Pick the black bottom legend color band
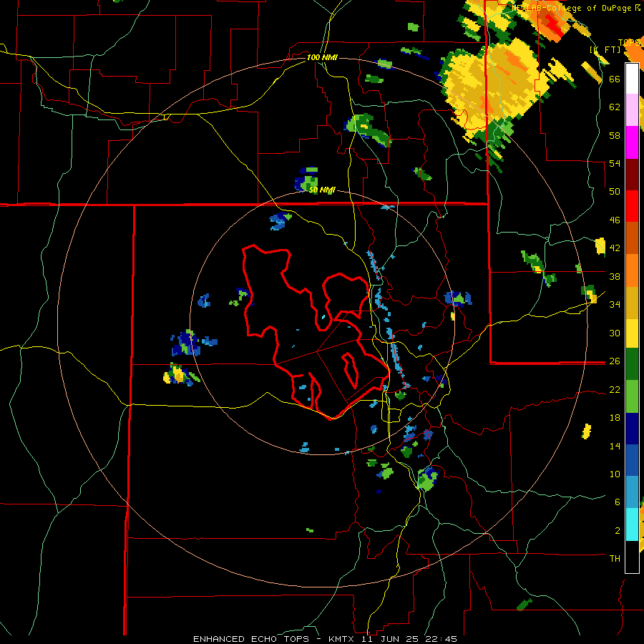The width and height of the screenshot is (644, 644). (x=632, y=557)
